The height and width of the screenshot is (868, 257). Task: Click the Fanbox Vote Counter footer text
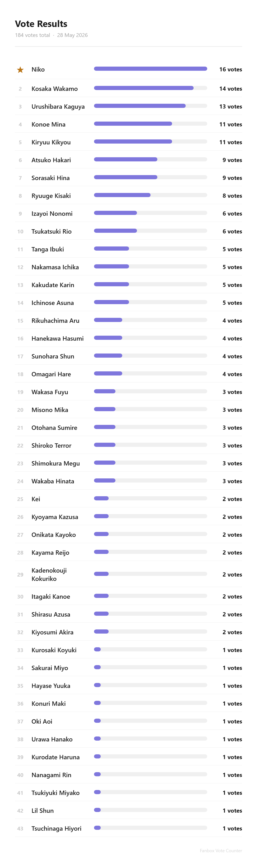coord(221,851)
